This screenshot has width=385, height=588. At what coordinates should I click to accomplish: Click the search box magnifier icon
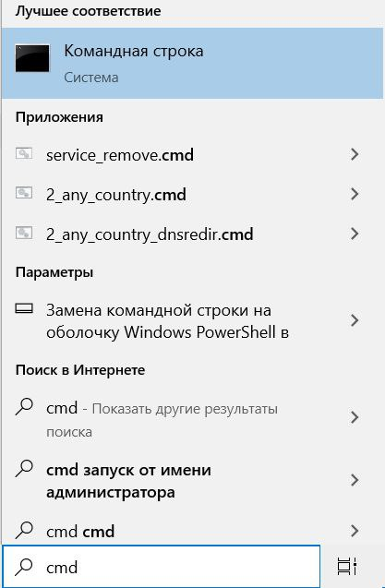click(24, 567)
